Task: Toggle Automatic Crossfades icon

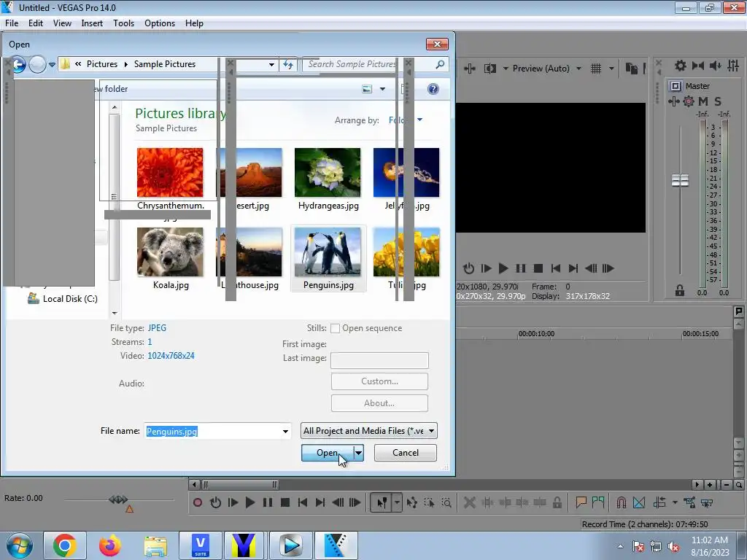Action: [x=639, y=502]
